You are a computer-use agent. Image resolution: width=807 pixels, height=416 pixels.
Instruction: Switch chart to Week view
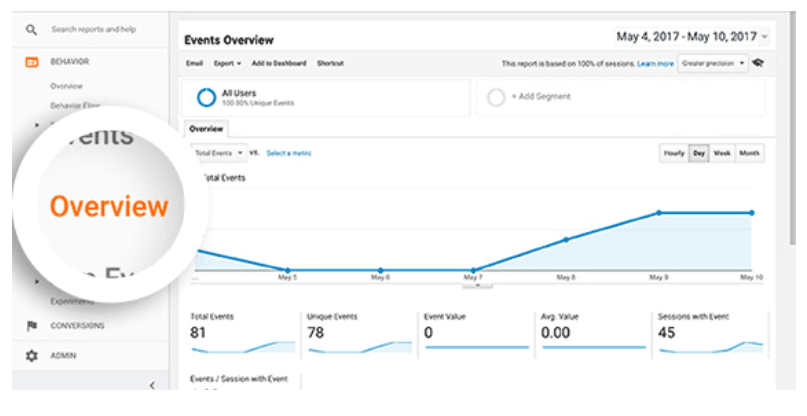[722, 153]
